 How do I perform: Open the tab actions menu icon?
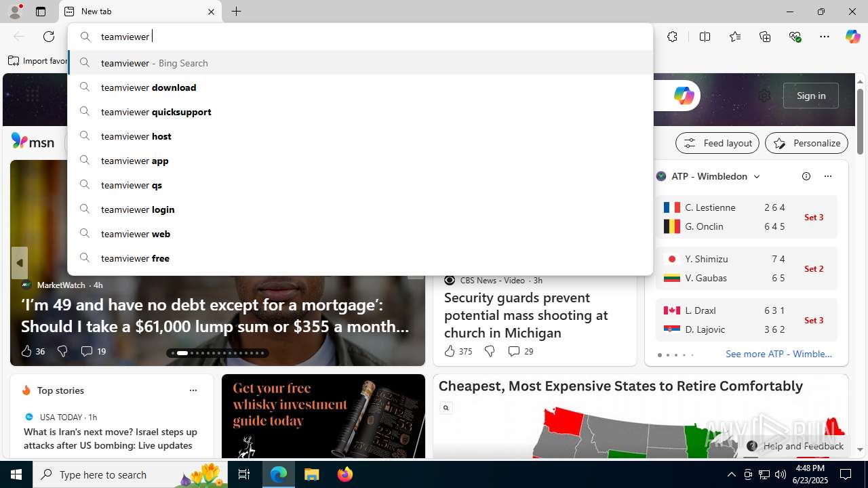[x=41, y=12]
